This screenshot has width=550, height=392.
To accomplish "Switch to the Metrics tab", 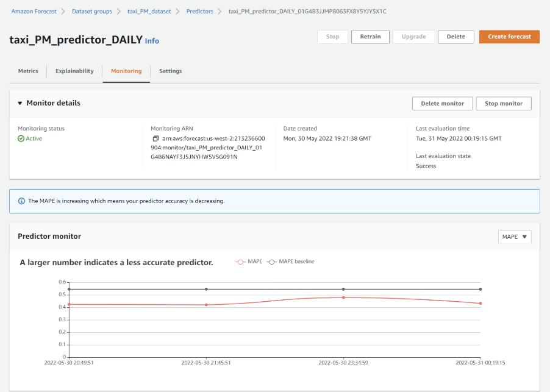I will click(28, 71).
